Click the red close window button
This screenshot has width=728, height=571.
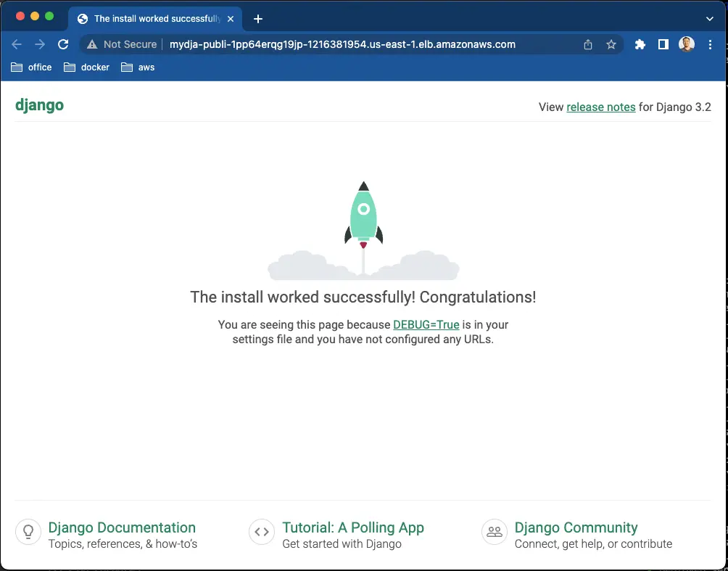pyautogui.click(x=20, y=17)
